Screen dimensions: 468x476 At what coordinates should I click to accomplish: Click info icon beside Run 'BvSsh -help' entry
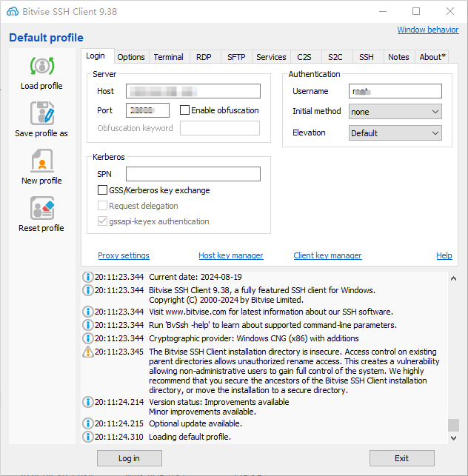[x=88, y=325]
